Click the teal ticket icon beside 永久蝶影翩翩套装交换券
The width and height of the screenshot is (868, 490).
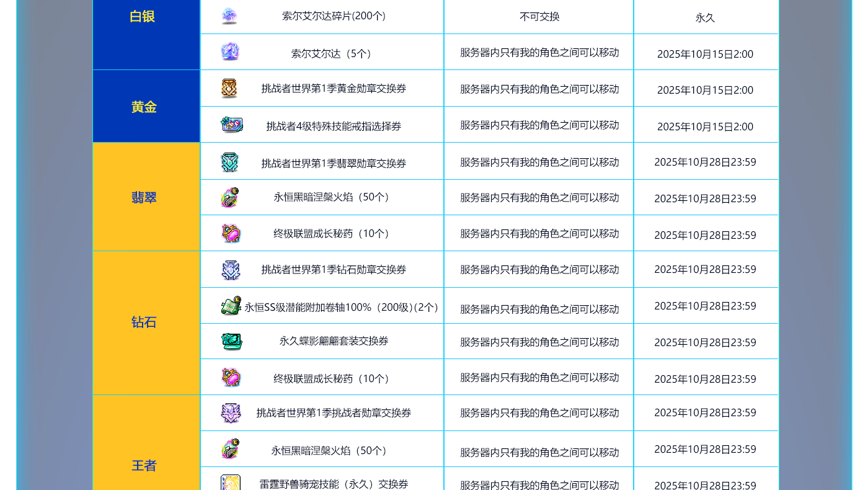(x=232, y=341)
